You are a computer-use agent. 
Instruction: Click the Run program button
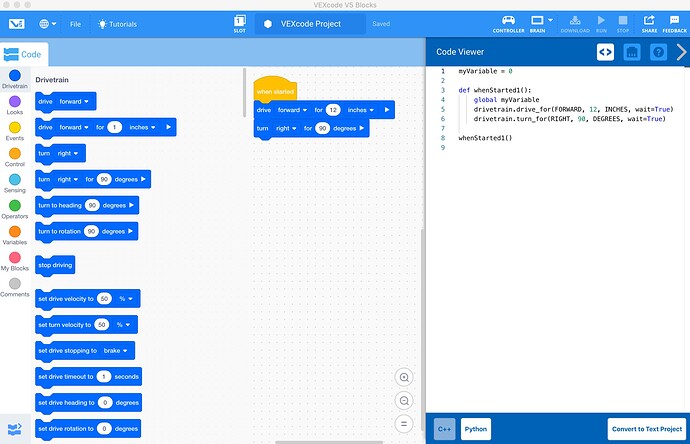tap(601, 23)
